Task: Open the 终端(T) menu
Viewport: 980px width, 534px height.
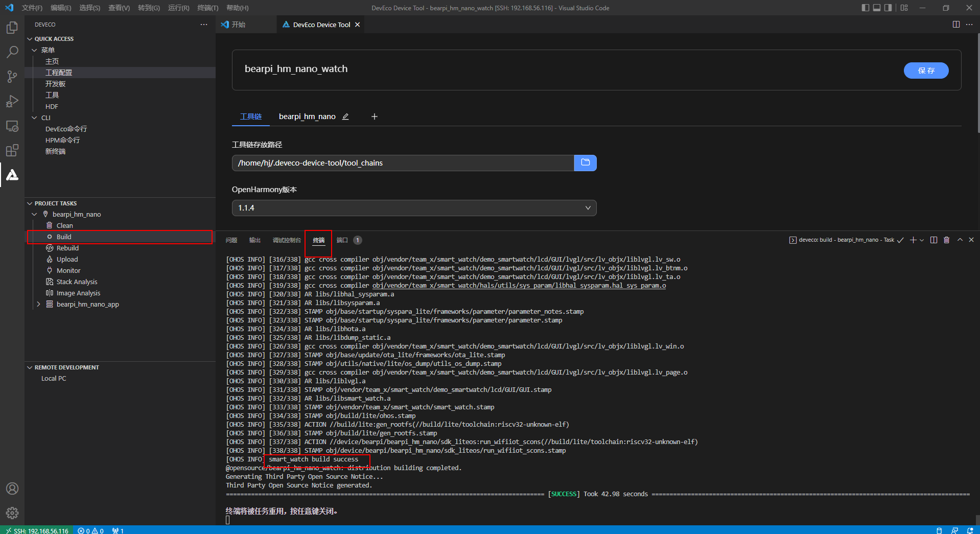Action: click(x=207, y=8)
